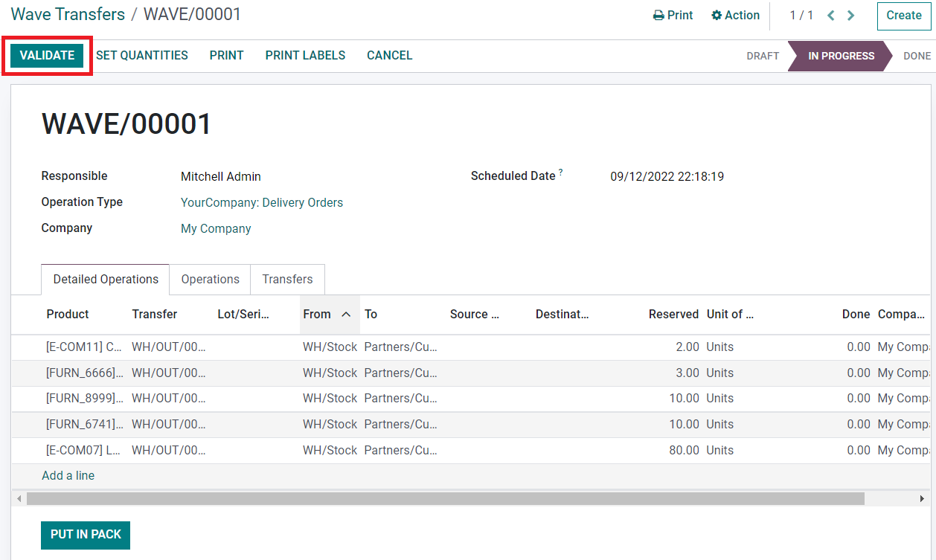Go to the next record arrow
This screenshot has height=560, width=936.
[850, 16]
